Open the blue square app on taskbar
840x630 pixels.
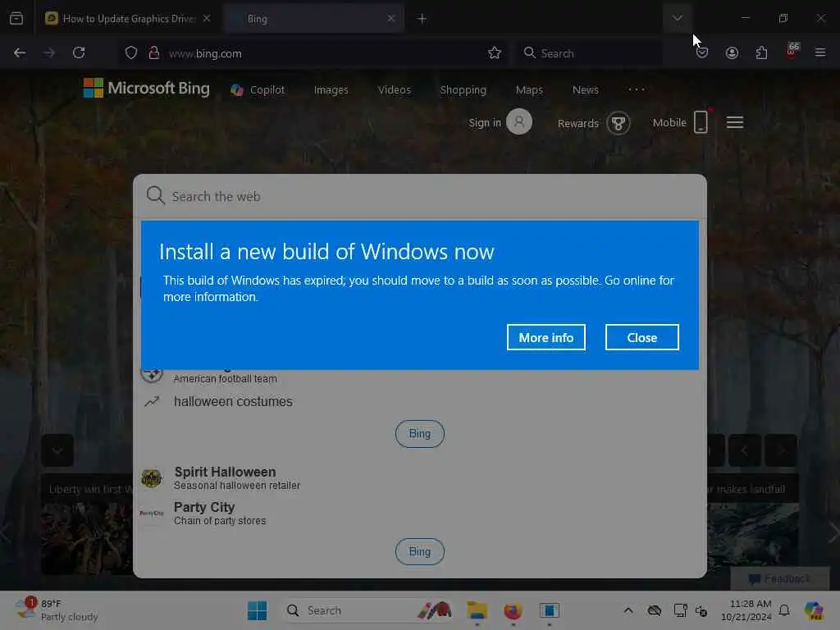point(549,610)
